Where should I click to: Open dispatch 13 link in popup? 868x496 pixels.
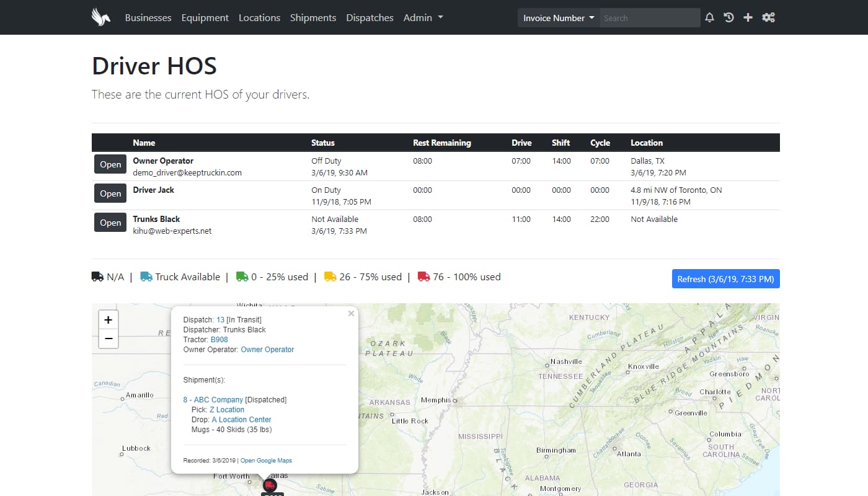pyautogui.click(x=220, y=320)
